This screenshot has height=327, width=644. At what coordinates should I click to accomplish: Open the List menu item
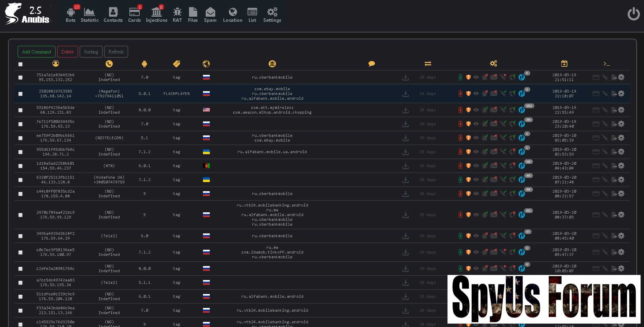tap(252, 15)
